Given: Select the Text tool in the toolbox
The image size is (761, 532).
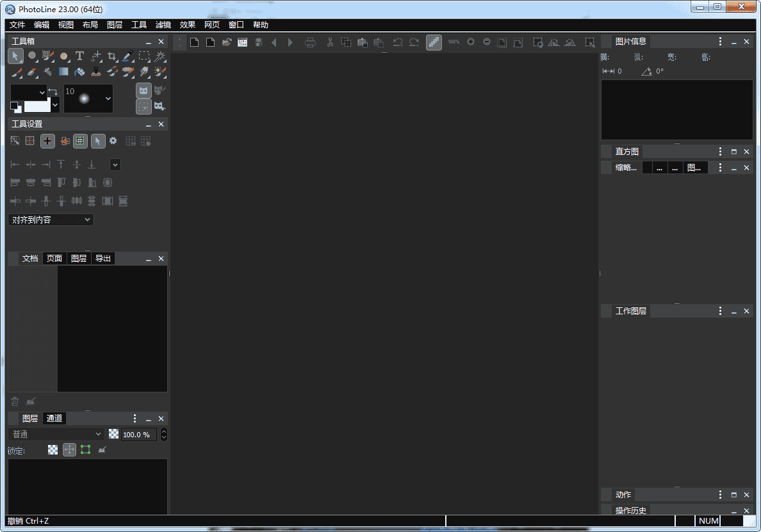Looking at the screenshot, I should click(79, 56).
